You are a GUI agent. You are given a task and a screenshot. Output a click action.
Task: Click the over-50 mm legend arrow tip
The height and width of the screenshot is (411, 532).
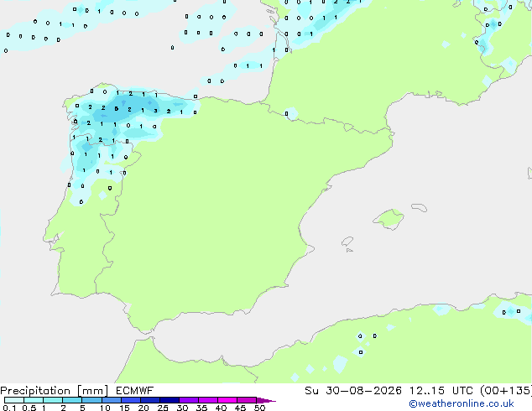266,400
